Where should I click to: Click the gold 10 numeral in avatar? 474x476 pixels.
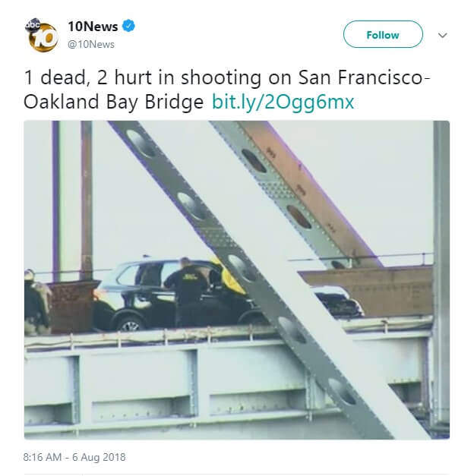click(45, 38)
